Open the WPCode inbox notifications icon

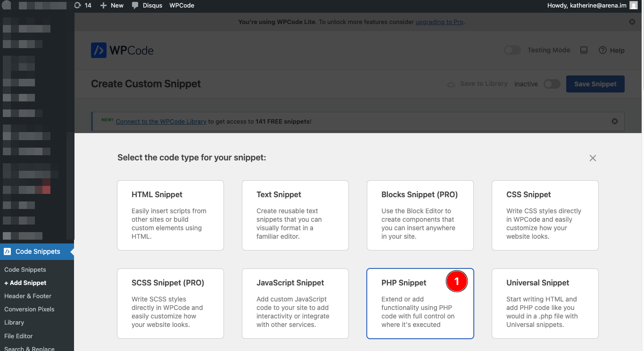pos(584,50)
